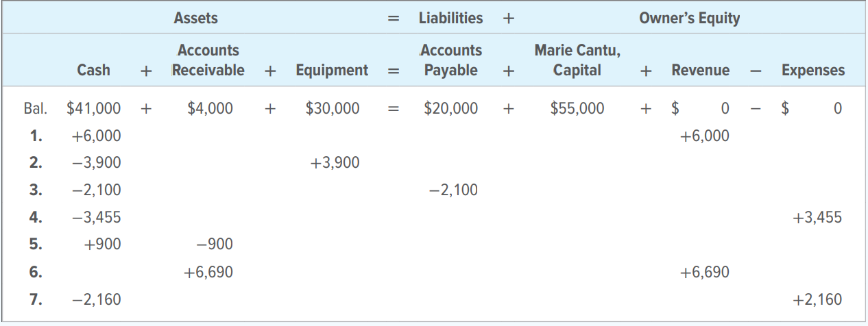Click the $55,000 capital balance
Screen dimensions: 868x326
577,108
